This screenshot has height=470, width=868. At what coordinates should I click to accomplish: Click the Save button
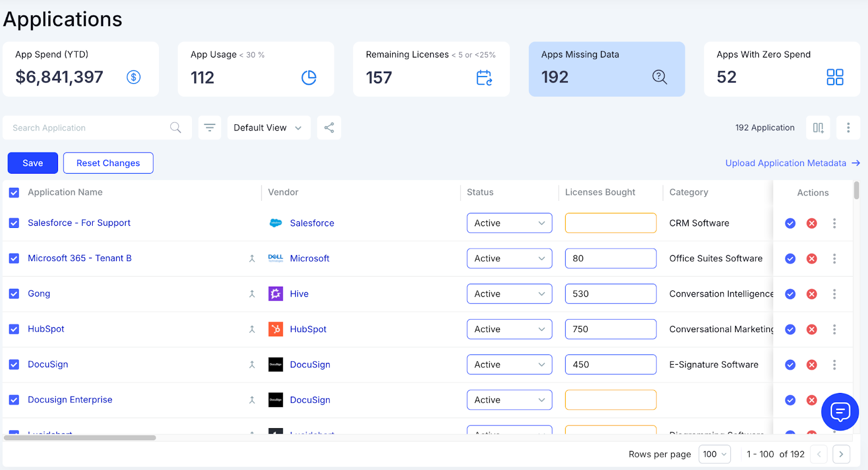(33, 163)
